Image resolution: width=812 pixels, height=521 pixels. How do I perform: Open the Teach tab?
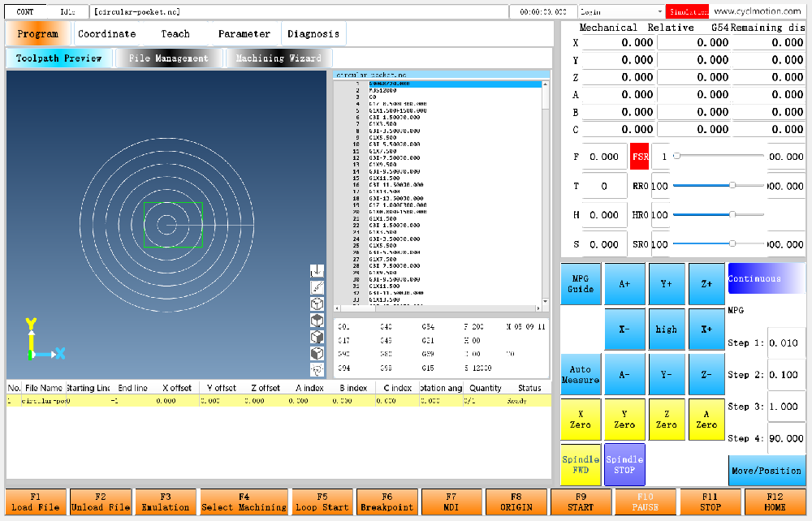click(x=175, y=34)
